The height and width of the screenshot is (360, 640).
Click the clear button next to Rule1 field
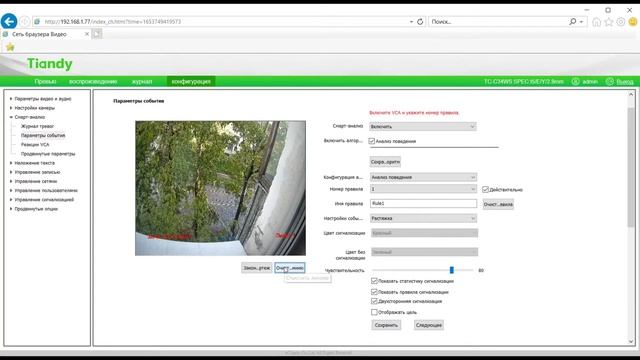tap(498, 204)
